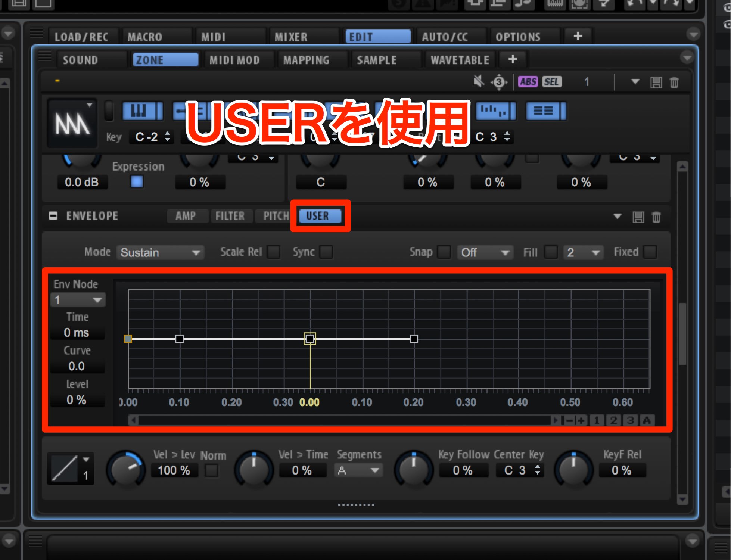The width and height of the screenshot is (731, 560).
Task: Enable the Fill checkbox
Action: (x=551, y=252)
